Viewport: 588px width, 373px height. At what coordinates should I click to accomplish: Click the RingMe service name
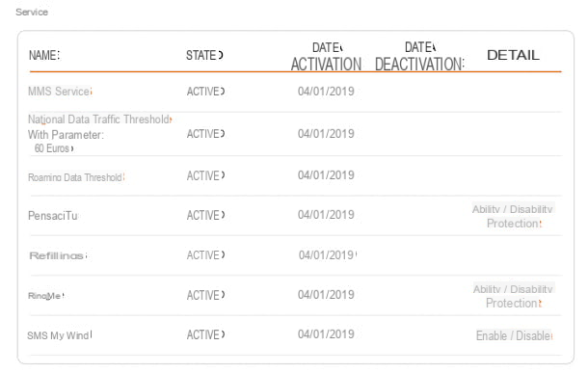[45, 296]
